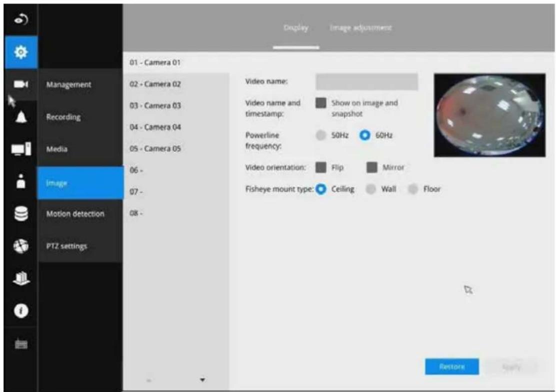Select Wall fisheye mount type
The image size is (556, 392).
tap(370, 189)
